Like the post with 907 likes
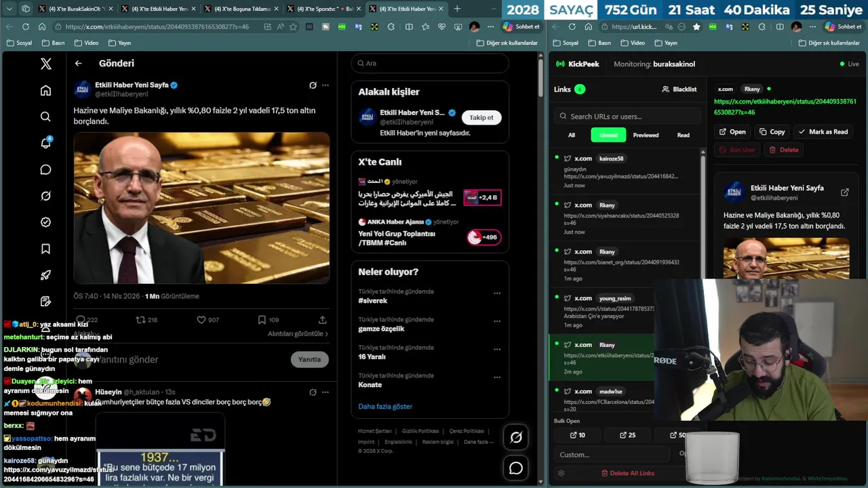Image resolution: width=868 pixels, height=488 pixels. coord(208,320)
